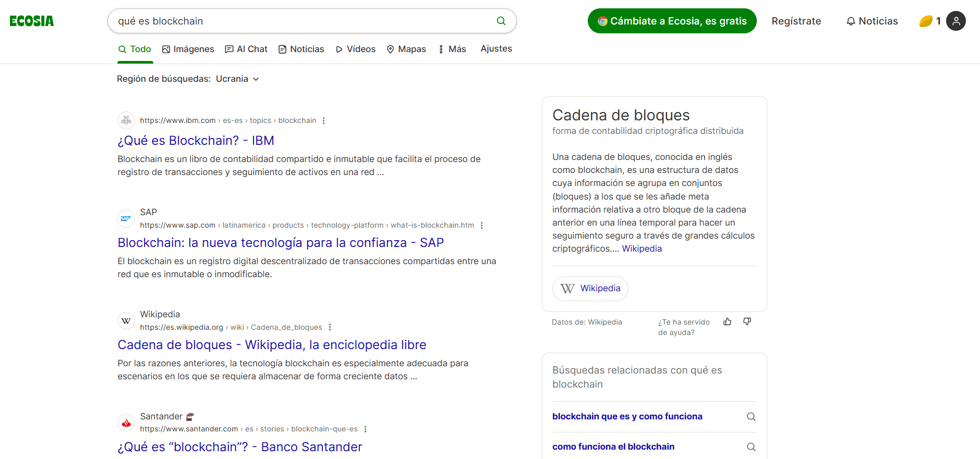Expand the Ucrania region dropdown
The height and width of the screenshot is (459, 980).
pos(237,79)
